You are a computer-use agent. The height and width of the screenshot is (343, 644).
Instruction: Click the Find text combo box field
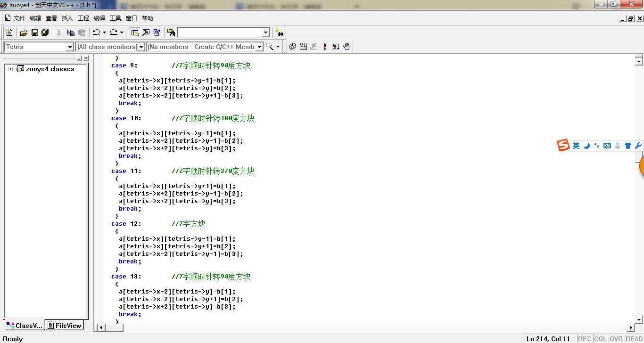[x=219, y=33]
